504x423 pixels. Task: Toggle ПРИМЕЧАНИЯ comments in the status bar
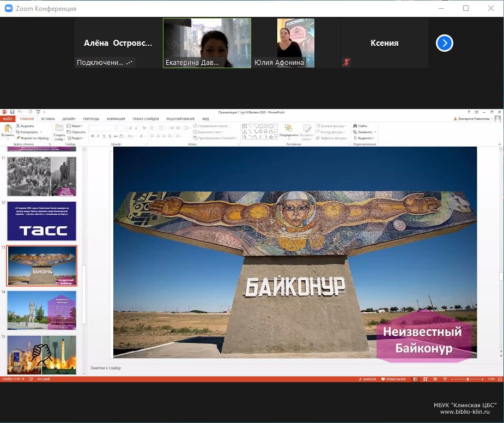tap(393, 379)
